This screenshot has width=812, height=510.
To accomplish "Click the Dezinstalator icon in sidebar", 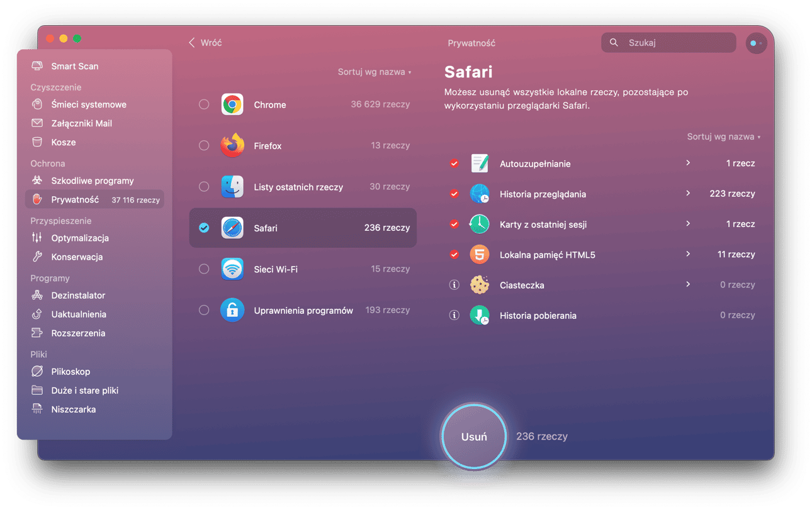I will point(37,295).
